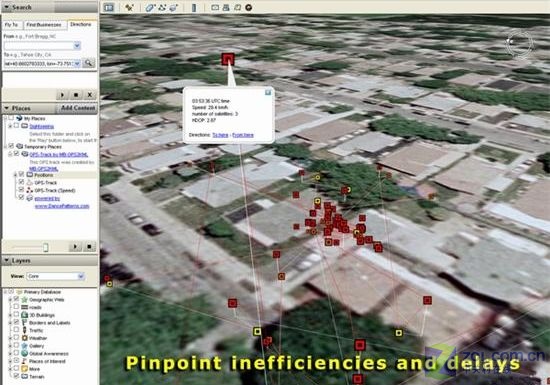Click the Places of Interest layer icon
550x385 pixels.
pos(25,361)
